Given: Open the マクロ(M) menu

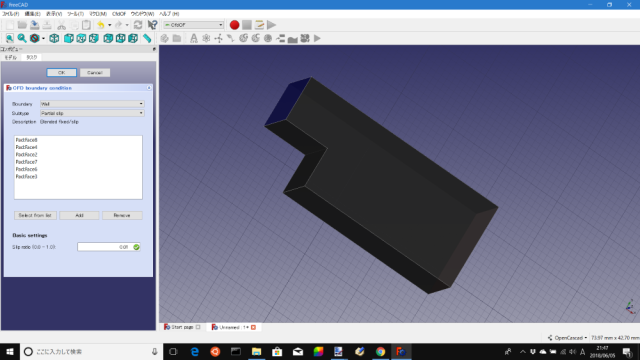Looking at the screenshot, I should [x=98, y=14].
